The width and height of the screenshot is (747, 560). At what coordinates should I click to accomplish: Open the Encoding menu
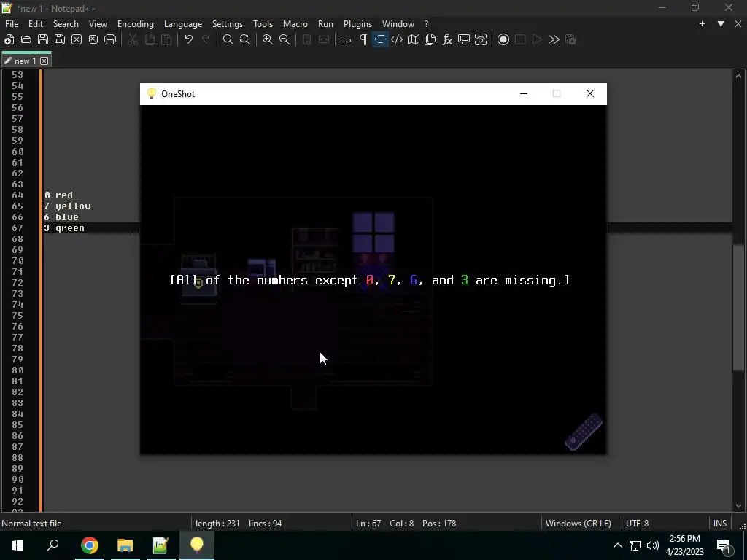pos(136,24)
